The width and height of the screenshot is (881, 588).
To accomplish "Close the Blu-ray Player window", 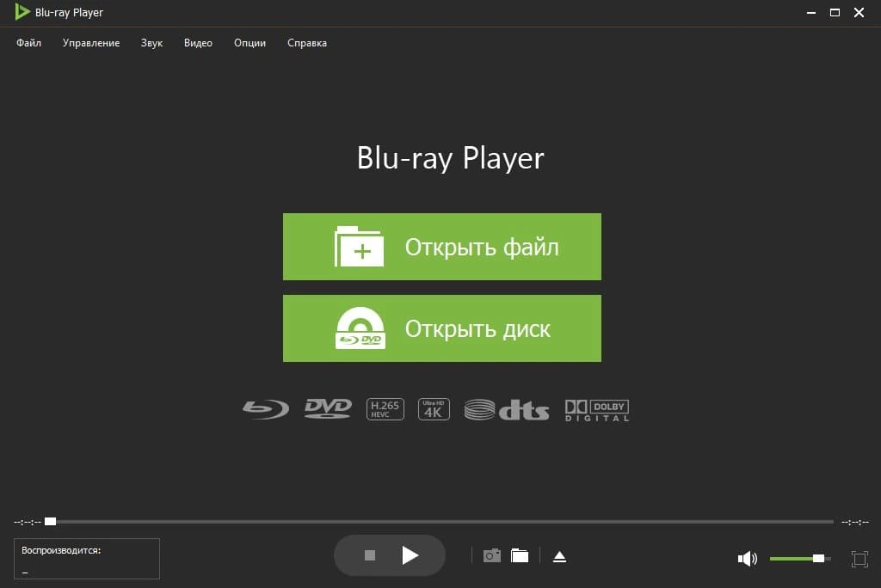I will click(x=859, y=12).
